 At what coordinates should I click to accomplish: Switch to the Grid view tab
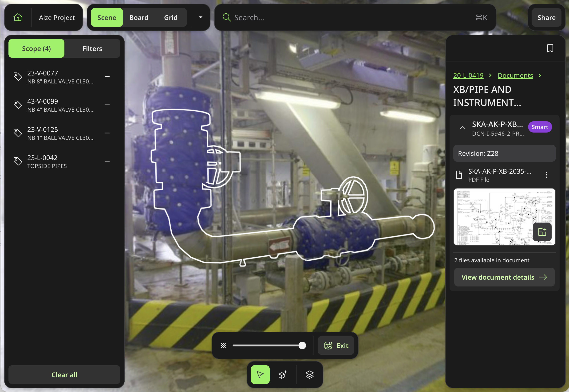(171, 18)
